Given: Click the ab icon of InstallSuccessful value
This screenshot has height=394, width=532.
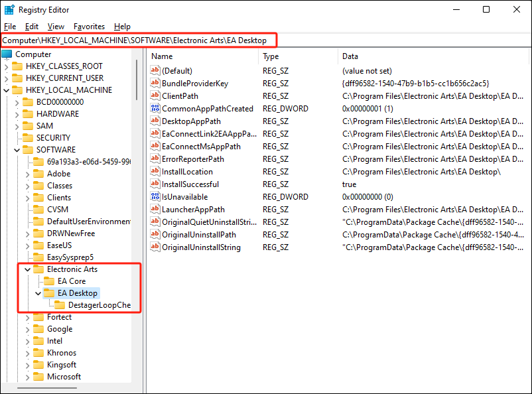Looking at the screenshot, I should tap(155, 184).
